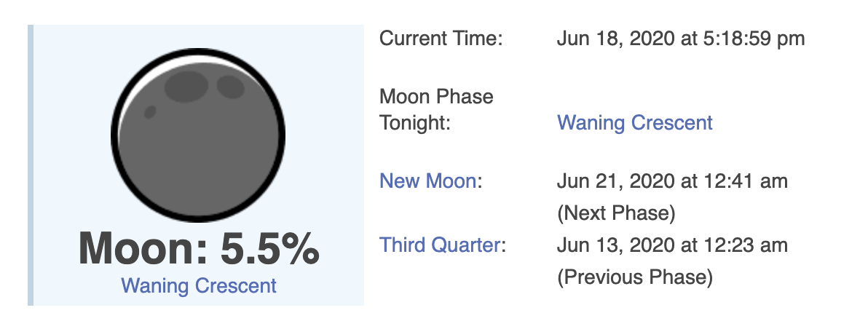The height and width of the screenshot is (313, 868).
Task: Follow the Third Quarter link
Action: 440,245
